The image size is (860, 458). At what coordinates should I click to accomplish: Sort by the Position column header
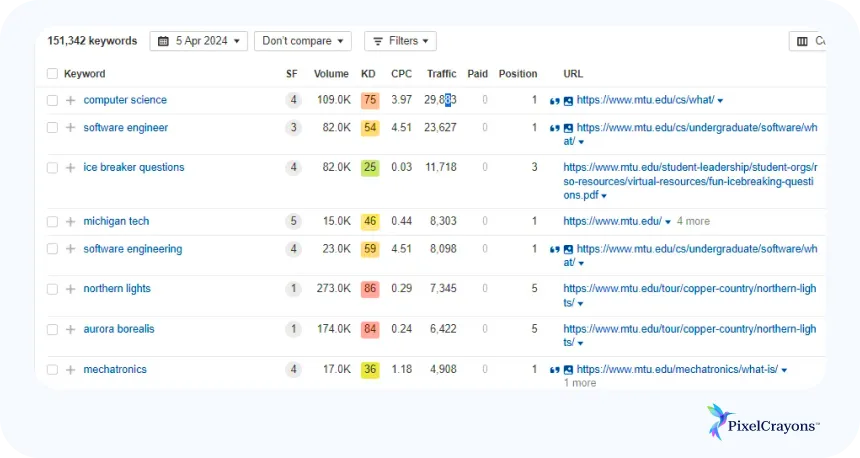pos(518,73)
